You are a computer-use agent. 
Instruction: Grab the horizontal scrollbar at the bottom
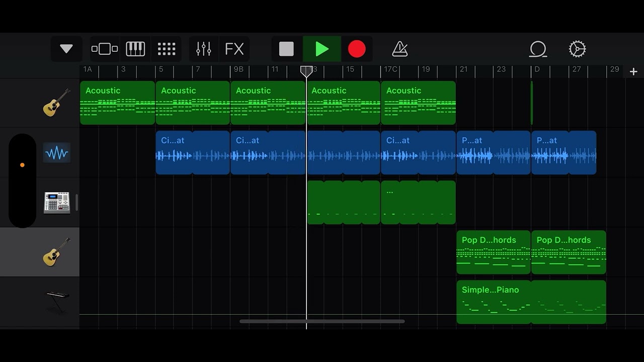(322, 321)
